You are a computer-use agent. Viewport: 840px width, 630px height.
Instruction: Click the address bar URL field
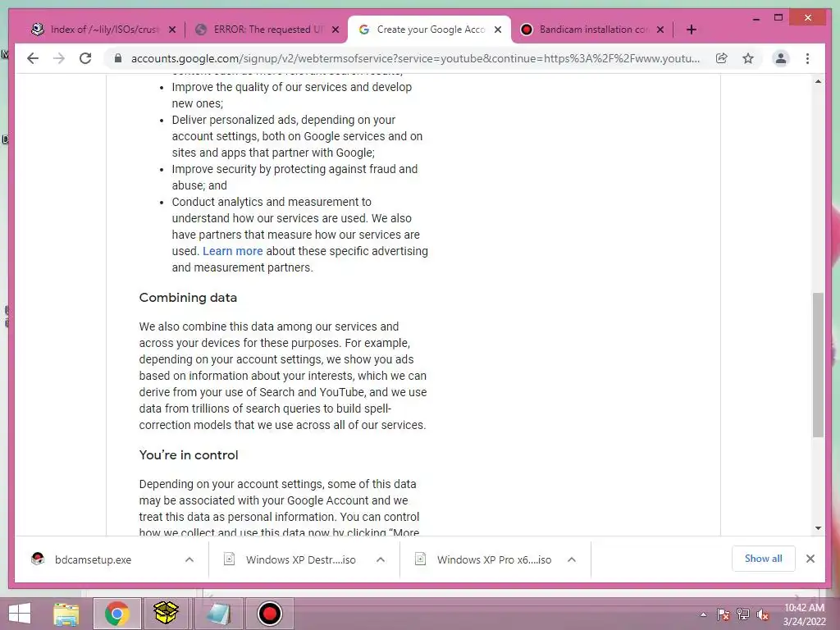click(x=415, y=58)
